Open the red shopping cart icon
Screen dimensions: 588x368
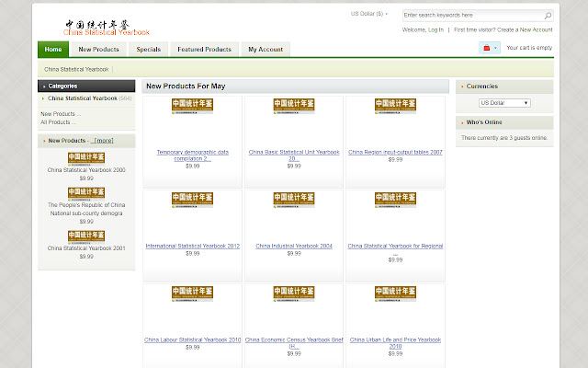click(x=486, y=48)
